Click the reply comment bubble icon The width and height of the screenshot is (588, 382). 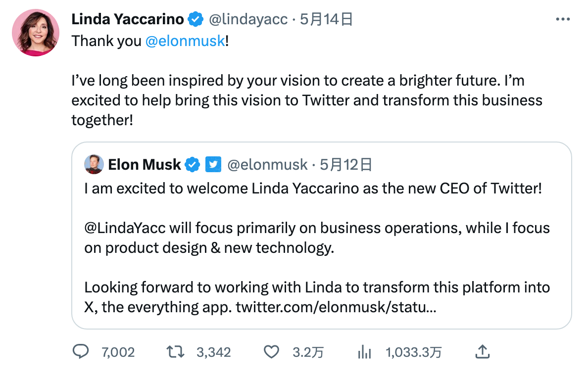pos(80,352)
